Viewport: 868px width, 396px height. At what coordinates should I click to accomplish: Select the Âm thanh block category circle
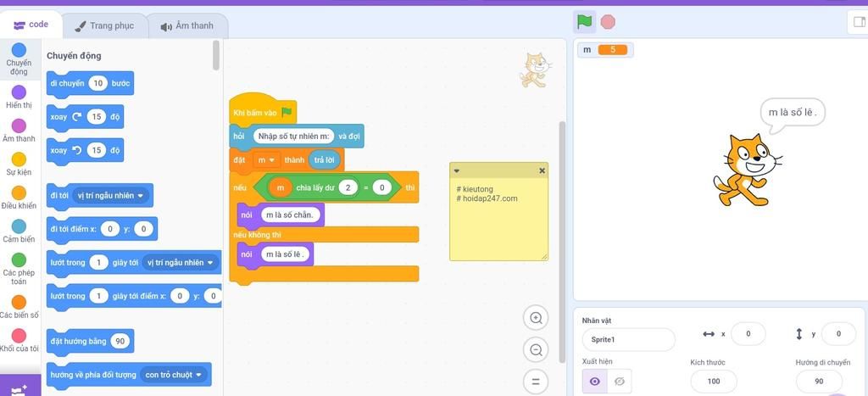[x=19, y=125]
